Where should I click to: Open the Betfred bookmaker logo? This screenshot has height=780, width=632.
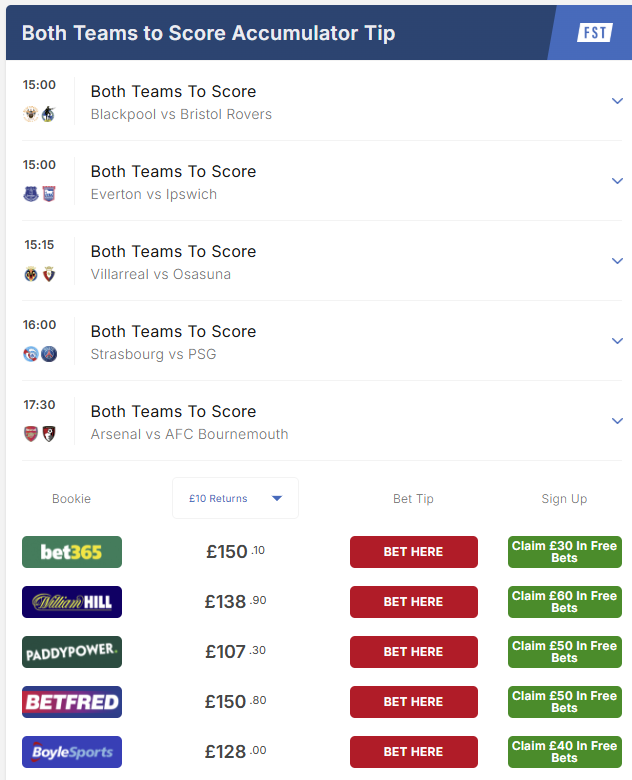(72, 702)
